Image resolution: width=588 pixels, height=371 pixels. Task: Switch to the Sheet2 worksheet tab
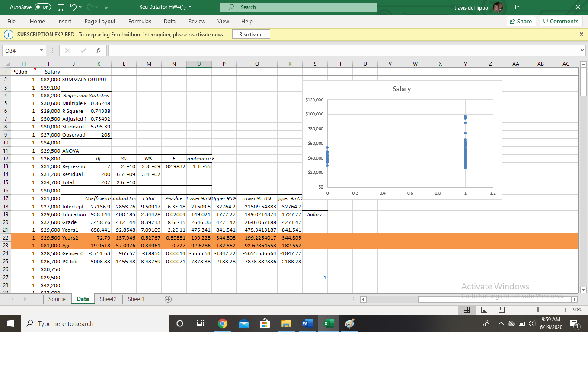(108, 299)
